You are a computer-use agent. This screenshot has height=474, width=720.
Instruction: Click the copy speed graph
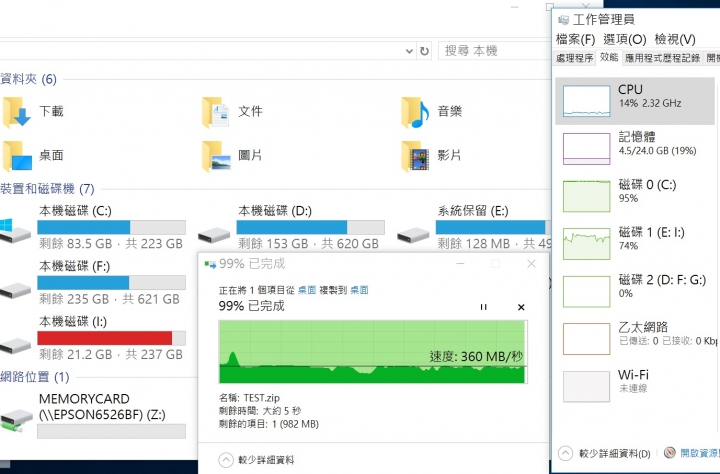click(x=373, y=352)
